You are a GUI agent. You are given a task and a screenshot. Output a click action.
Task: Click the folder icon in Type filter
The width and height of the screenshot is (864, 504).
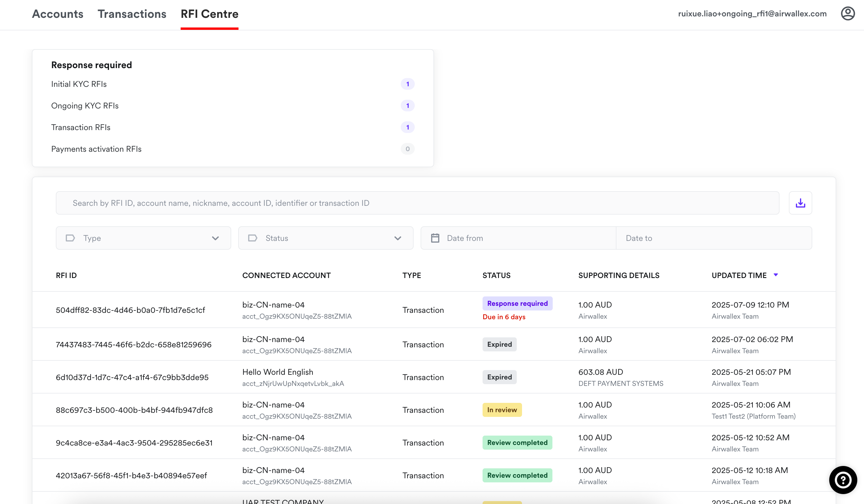[x=70, y=238]
